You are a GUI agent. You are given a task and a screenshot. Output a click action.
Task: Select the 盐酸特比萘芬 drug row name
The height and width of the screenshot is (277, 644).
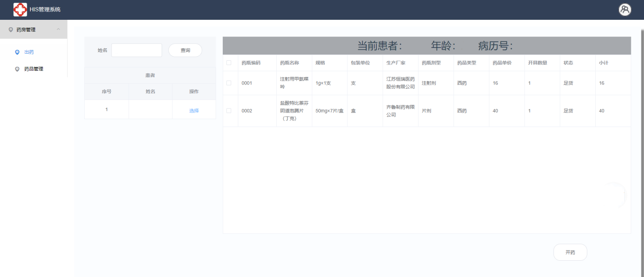[x=294, y=111]
